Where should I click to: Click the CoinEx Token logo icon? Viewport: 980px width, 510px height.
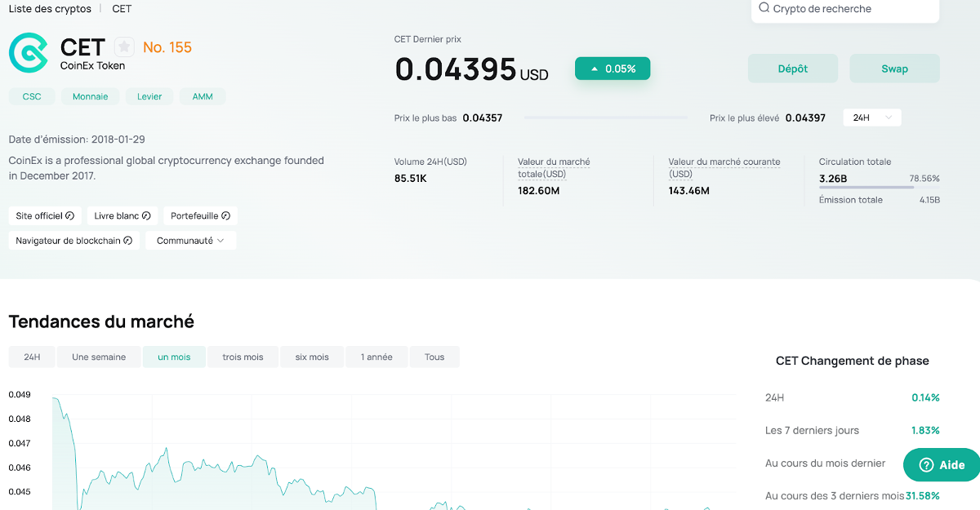click(29, 53)
